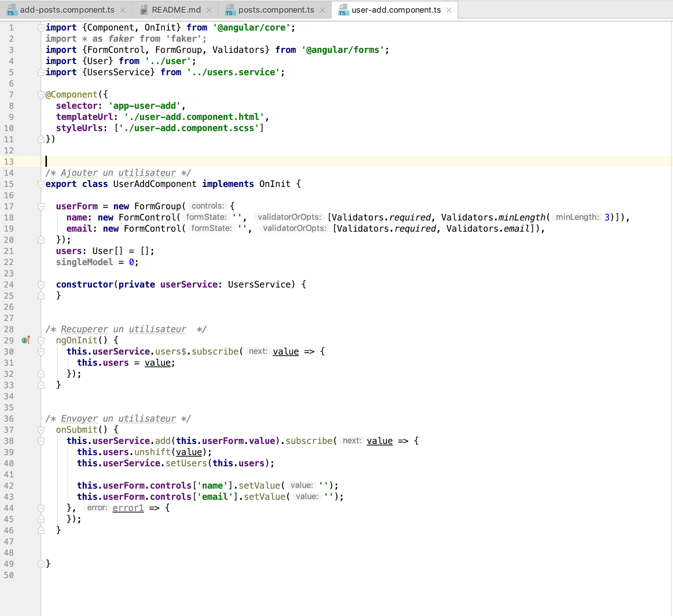The height and width of the screenshot is (616, 673).
Task: Collapse the @Component decorator fold region
Action: point(40,94)
